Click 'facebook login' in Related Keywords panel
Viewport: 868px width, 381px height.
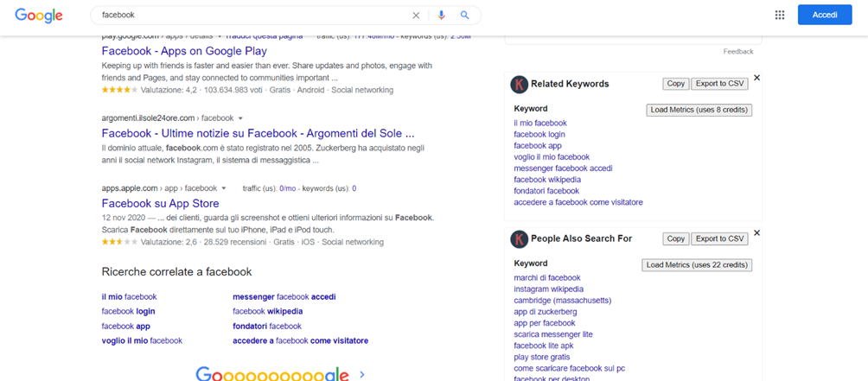(x=539, y=135)
